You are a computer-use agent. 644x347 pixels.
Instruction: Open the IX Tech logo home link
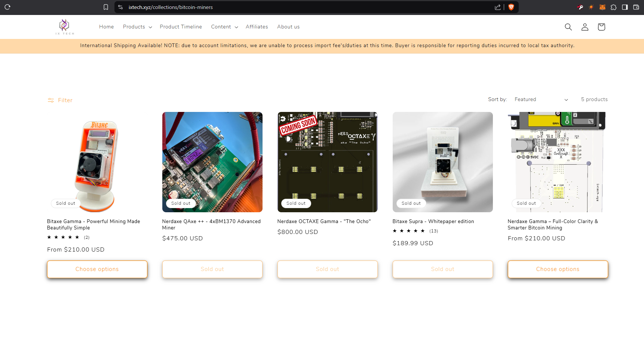tap(65, 27)
